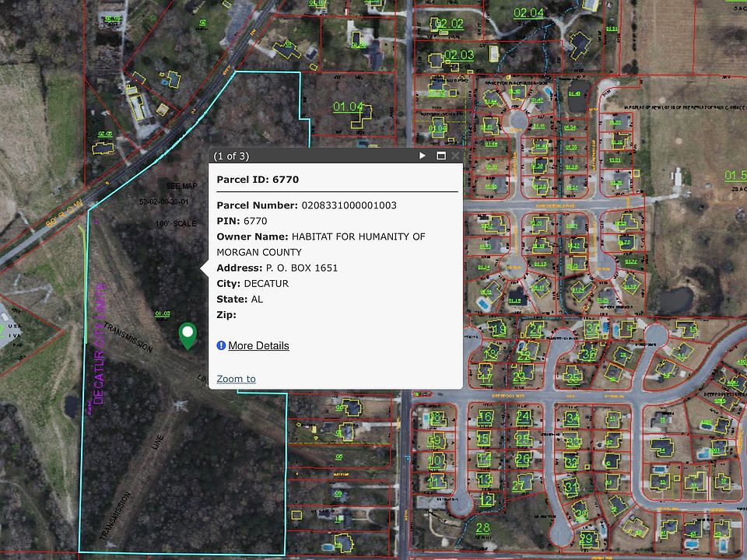The width and height of the screenshot is (747, 560).
Task: Select lot 21 on the map
Action: [x=535, y=329]
